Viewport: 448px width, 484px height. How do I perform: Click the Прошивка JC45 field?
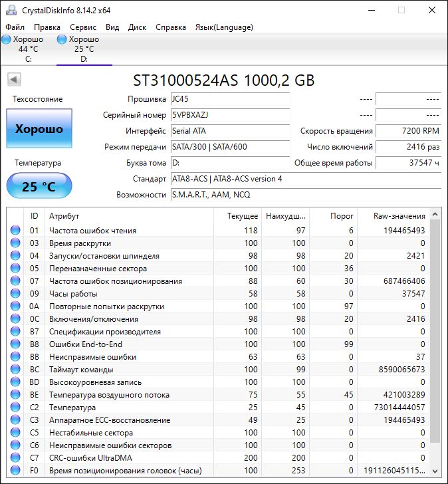(x=229, y=99)
